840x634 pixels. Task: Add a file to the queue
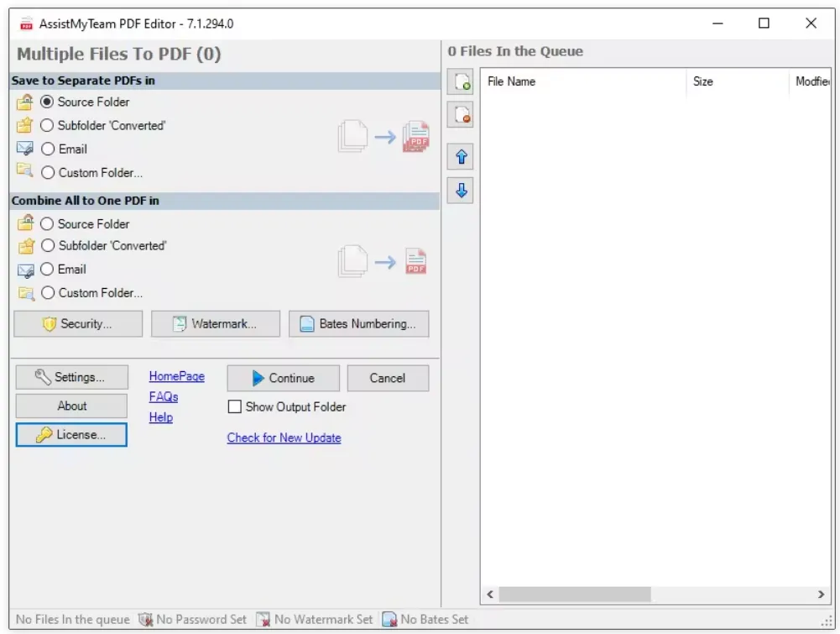click(461, 82)
